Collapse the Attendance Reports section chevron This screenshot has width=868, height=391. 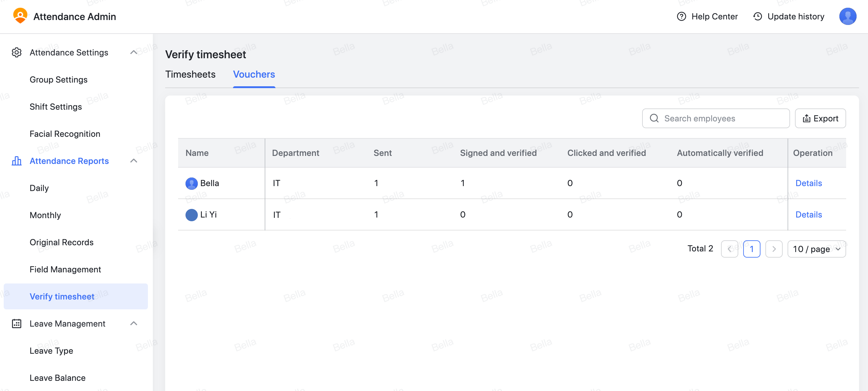tap(134, 161)
